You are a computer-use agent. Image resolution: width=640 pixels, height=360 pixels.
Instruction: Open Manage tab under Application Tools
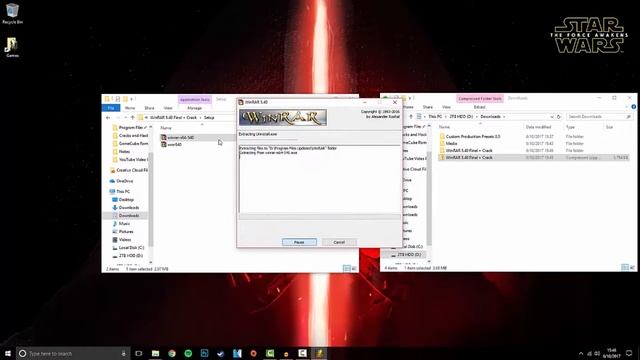click(x=194, y=108)
